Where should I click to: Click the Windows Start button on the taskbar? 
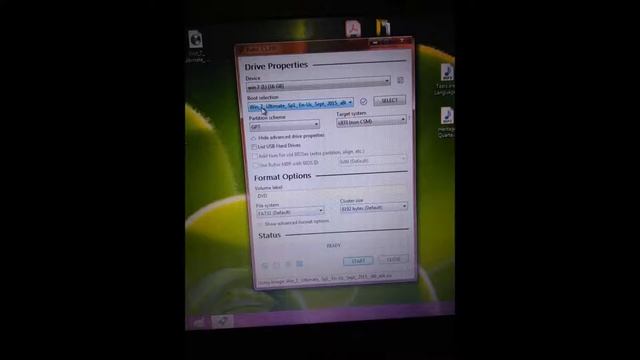(199, 323)
